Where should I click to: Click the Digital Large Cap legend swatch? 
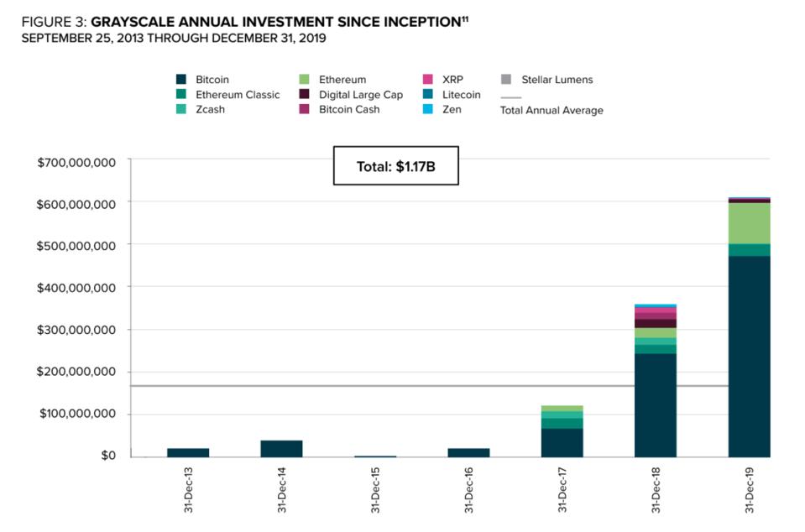pos(304,94)
